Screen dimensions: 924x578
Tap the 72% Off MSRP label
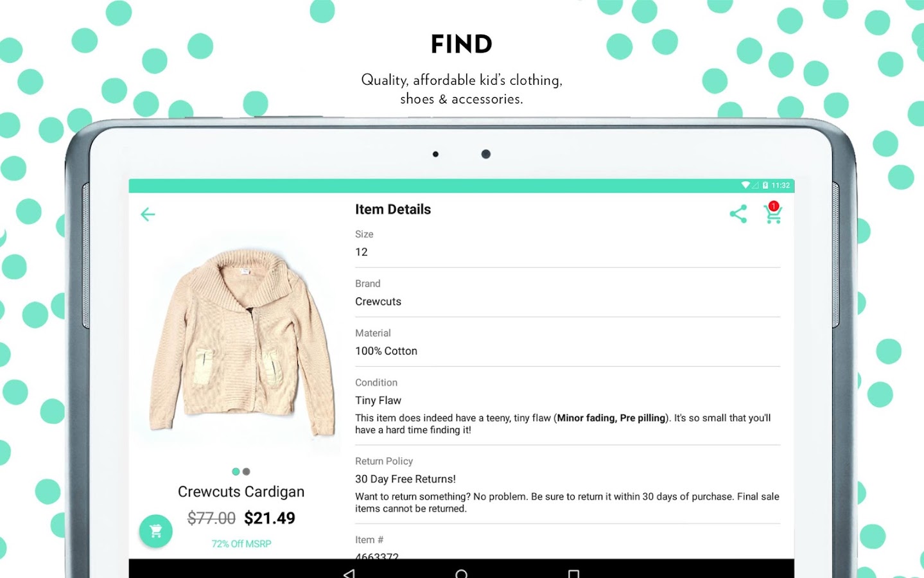[241, 543]
